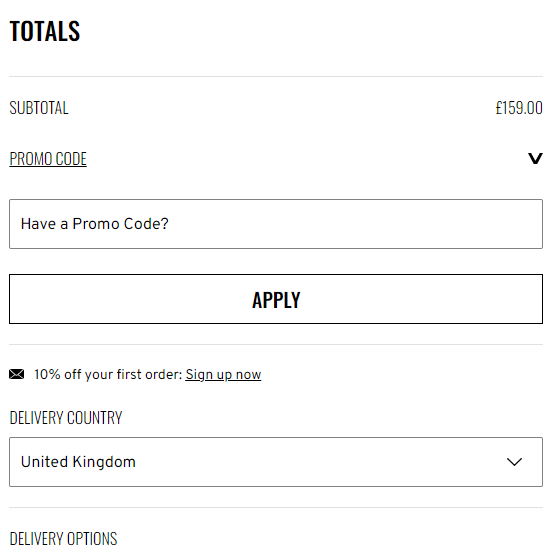This screenshot has height=560, width=556.
Task: Click the divider line under the APPLY button
Action: tap(276, 344)
